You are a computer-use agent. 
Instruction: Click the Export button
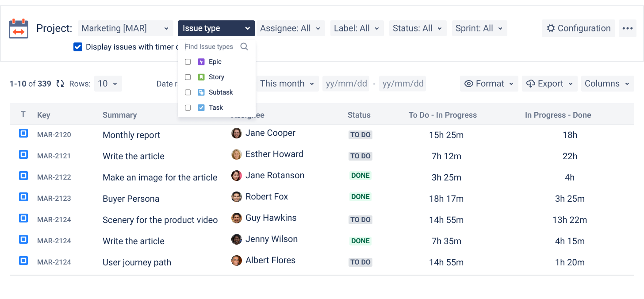click(549, 83)
